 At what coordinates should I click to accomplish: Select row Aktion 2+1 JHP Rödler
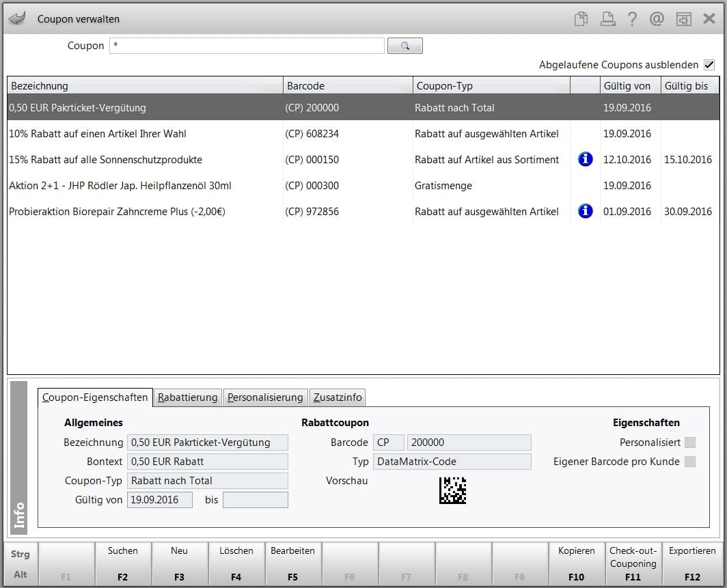pos(363,185)
